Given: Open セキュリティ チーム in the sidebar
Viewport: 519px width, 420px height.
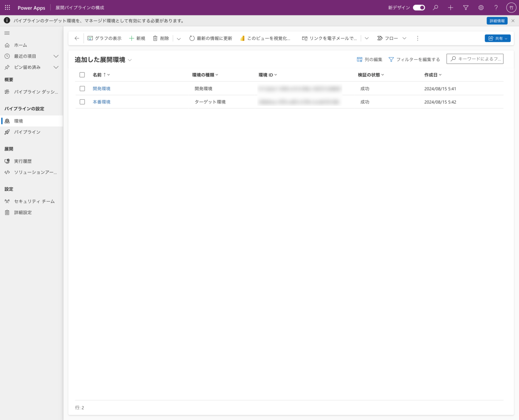Looking at the screenshot, I should [34, 201].
